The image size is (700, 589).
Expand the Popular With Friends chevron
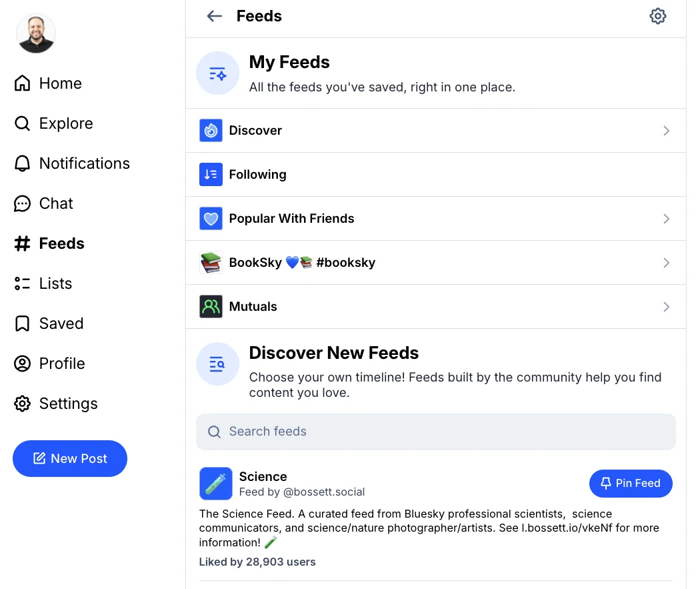pyautogui.click(x=666, y=218)
